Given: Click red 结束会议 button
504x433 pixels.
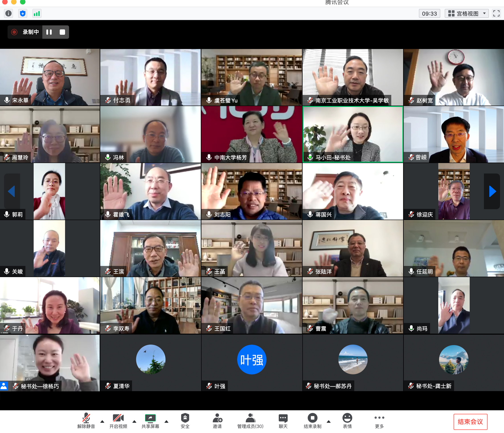Looking at the screenshot, I should coord(470,422).
